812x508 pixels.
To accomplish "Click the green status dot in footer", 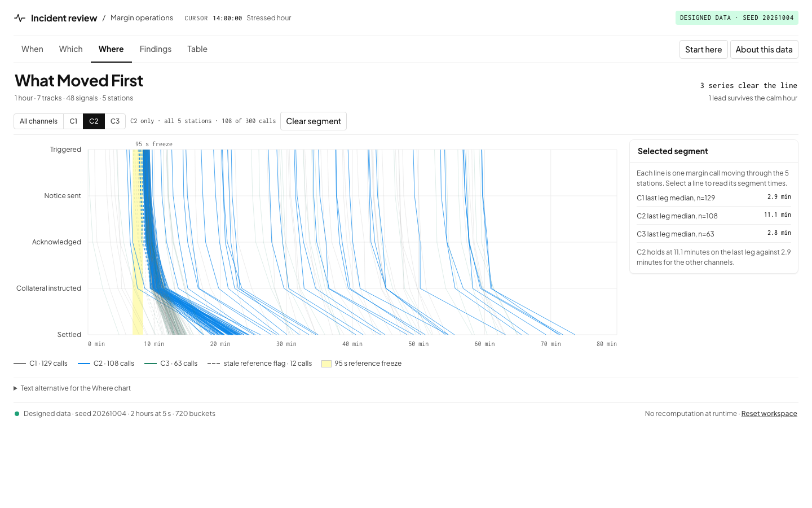I will tap(17, 414).
